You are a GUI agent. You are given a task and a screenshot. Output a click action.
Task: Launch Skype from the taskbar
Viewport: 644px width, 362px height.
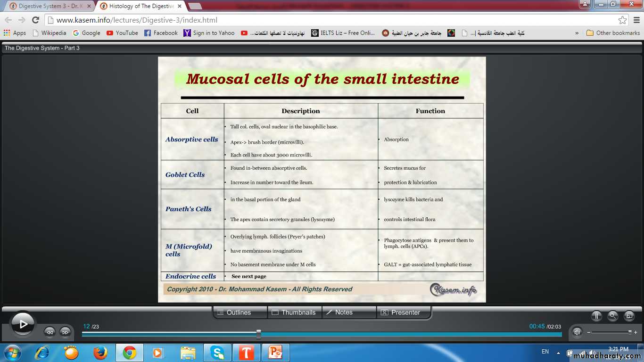point(217,353)
